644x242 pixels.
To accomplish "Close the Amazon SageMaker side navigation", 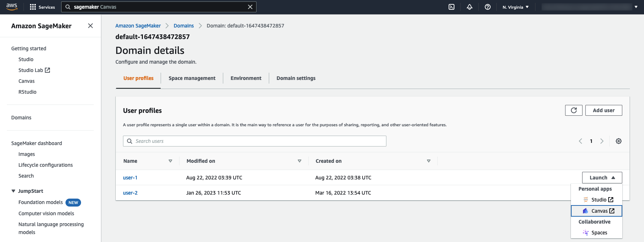I will pos(90,26).
